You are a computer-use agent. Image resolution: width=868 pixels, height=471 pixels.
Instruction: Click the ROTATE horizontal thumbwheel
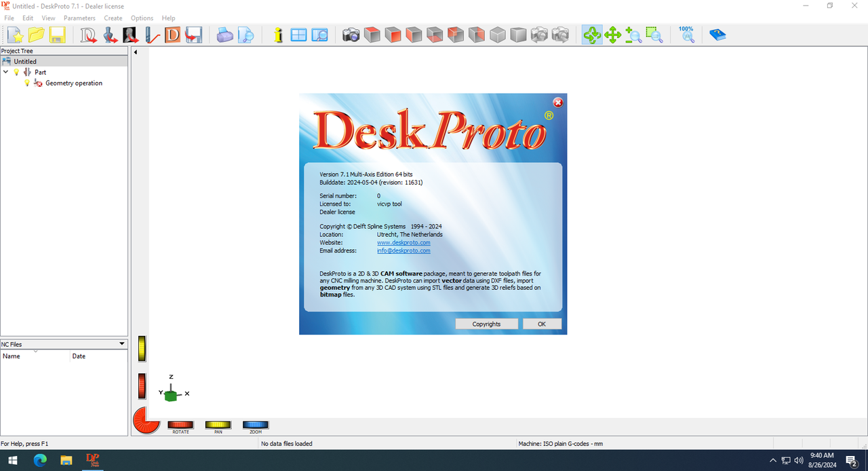click(180, 425)
